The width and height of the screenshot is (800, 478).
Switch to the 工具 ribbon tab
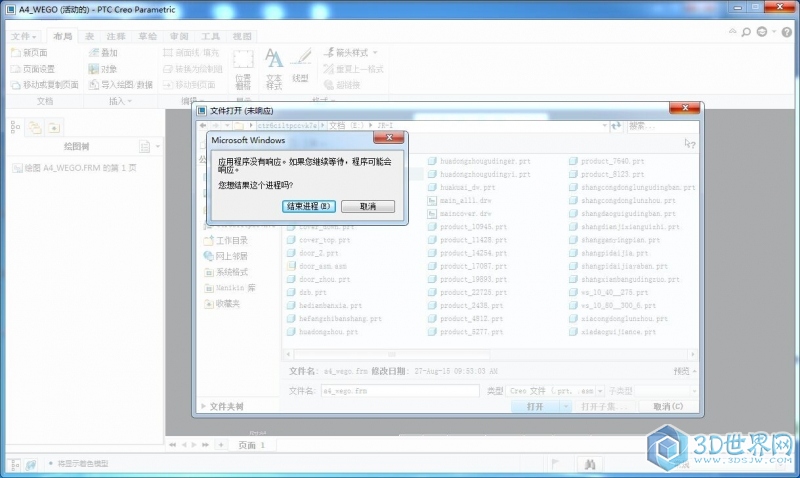[x=210, y=36]
